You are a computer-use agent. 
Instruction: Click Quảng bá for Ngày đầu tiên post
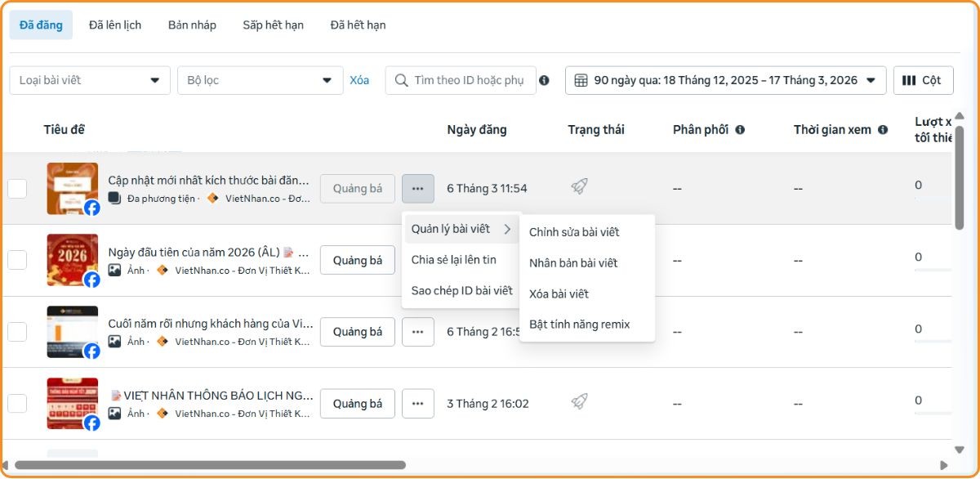358,260
